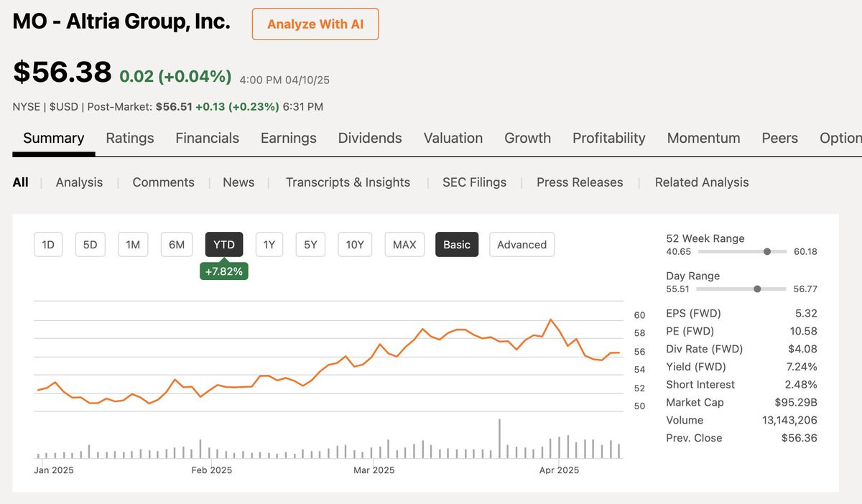Show the 1Y price chart
The height and width of the screenshot is (504, 862).
coord(269,244)
